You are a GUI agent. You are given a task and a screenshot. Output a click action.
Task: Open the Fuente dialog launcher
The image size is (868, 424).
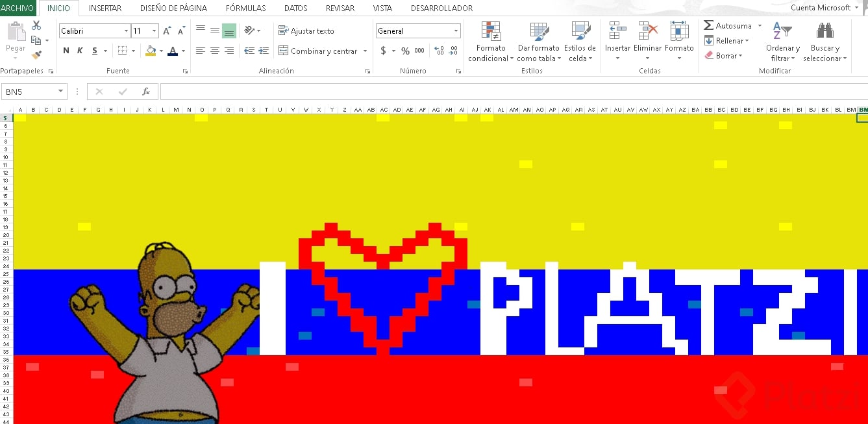coord(185,71)
